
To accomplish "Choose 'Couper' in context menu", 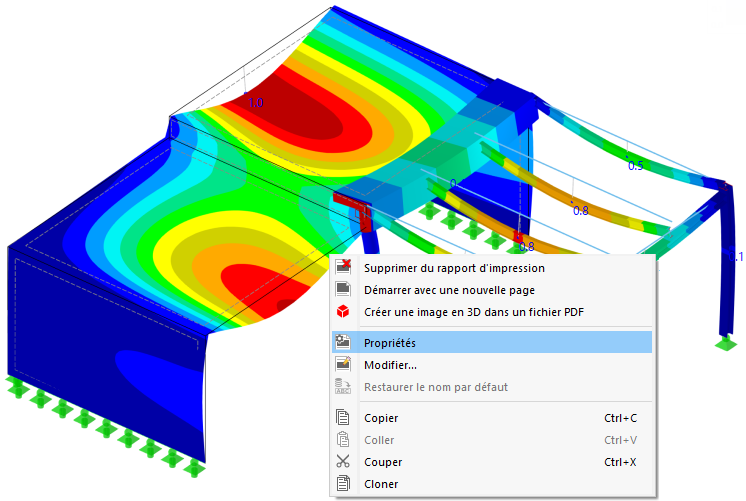I will coord(491,462).
